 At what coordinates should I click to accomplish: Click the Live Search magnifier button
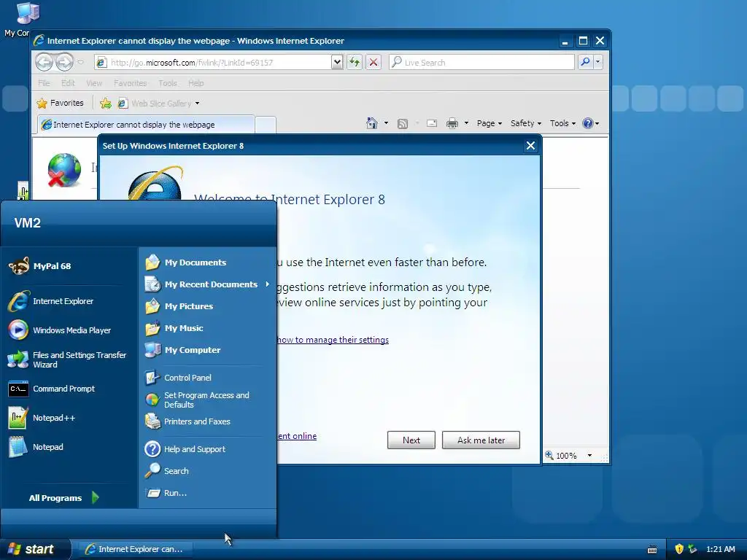tap(585, 62)
